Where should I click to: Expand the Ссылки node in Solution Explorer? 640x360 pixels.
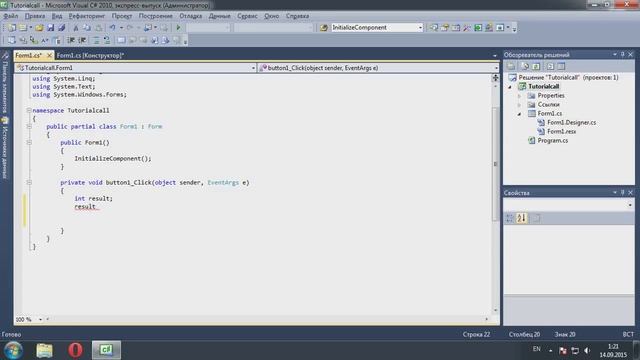point(520,104)
